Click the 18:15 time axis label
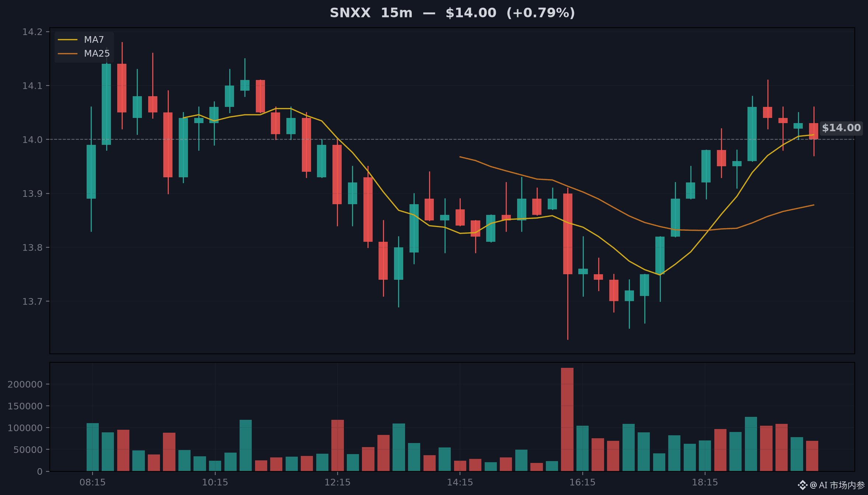The image size is (868, 495). point(705,482)
